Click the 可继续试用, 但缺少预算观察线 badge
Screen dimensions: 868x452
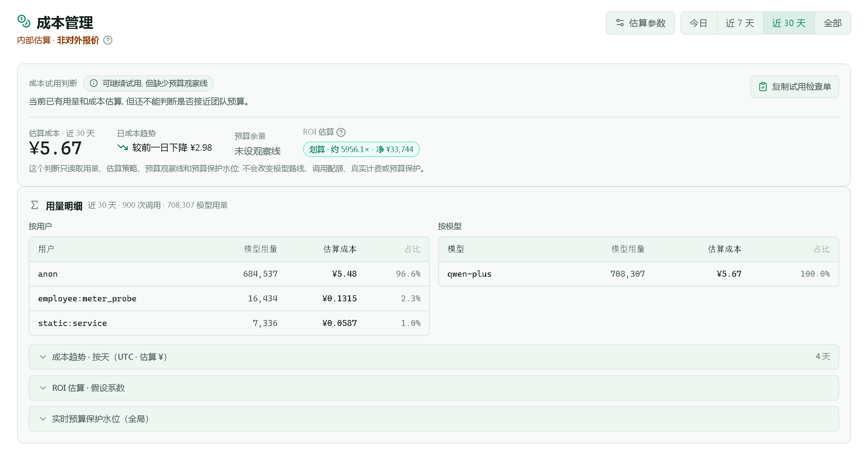(x=148, y=83)
